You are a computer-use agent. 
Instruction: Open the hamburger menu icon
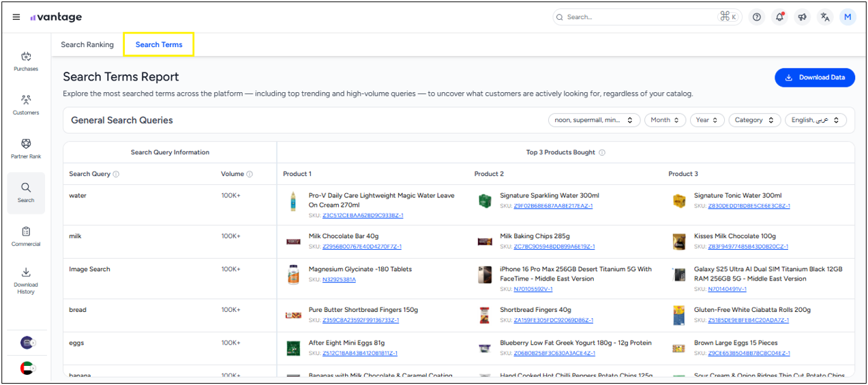tap(16, 17)
